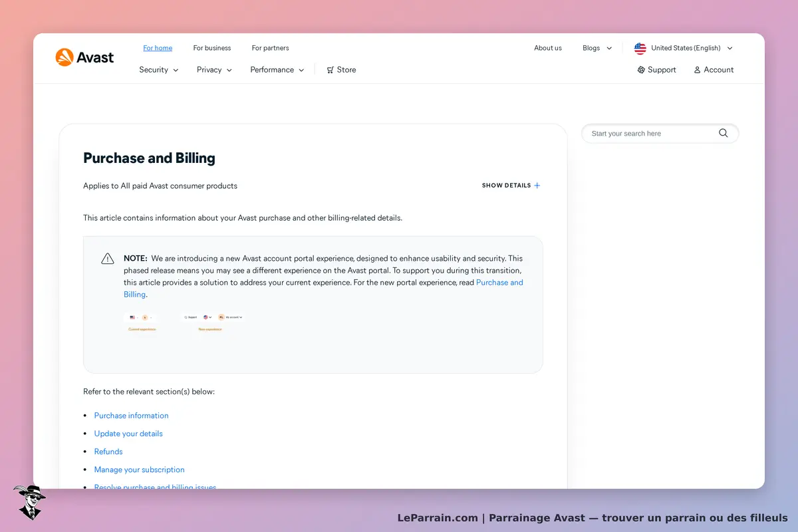Expand the Security menu chevron
798x532 pixels.
tap(176, 70)
